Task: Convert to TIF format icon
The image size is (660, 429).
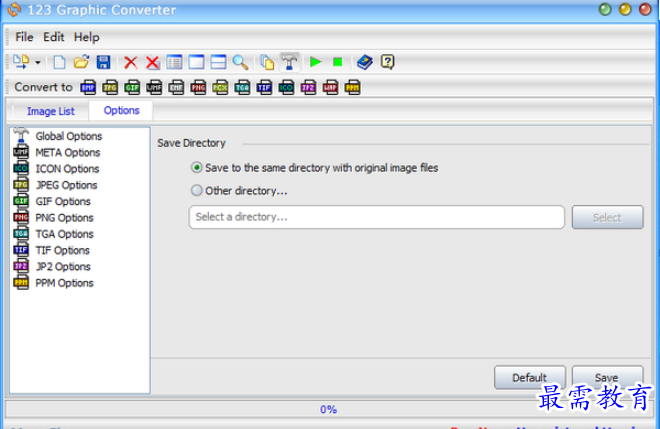Action: click(264, 87)
